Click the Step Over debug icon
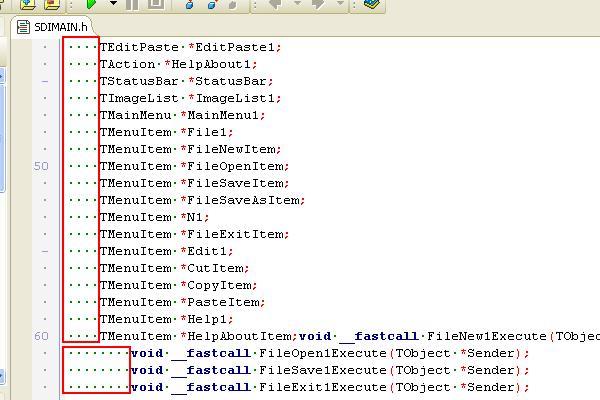The image size is (600, 400). click(211, 4)
